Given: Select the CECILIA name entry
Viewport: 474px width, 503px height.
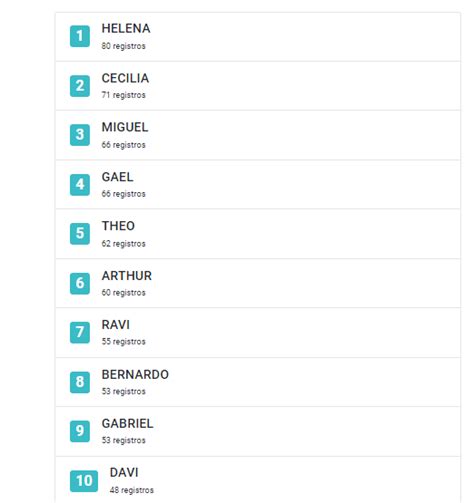Looking at the screenshot, I should (125, 78).
